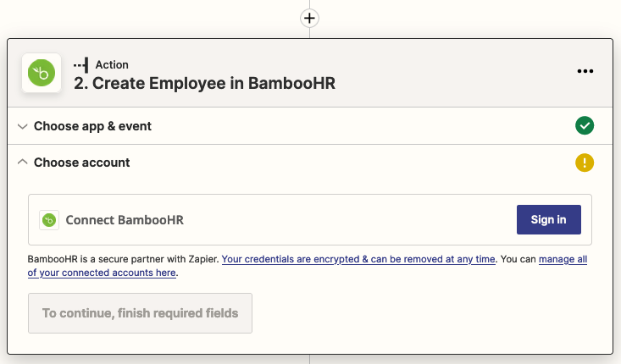Open the three-dot step options menu
The image size is (621, 364).
(x=585, y=71)
